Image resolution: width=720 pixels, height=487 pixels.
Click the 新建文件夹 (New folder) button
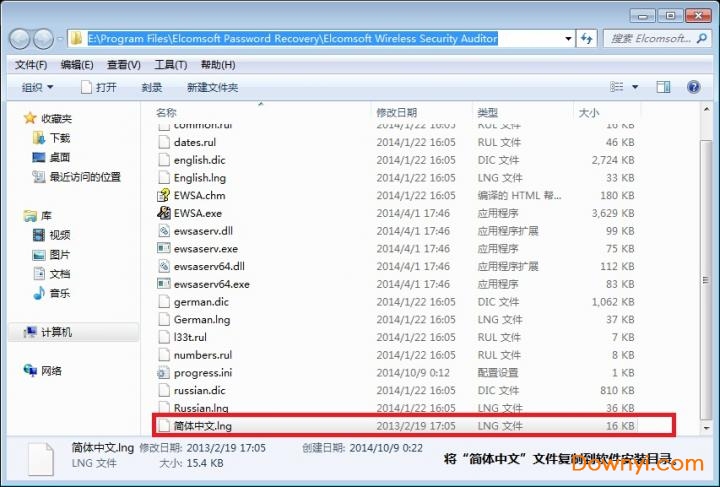click(212, 87)
